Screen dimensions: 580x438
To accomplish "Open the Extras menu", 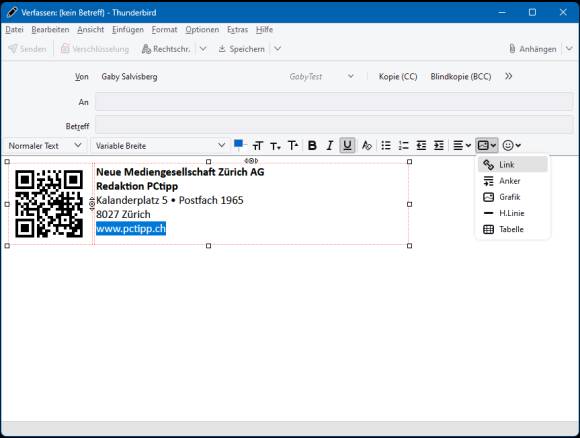I will [237, 30].
